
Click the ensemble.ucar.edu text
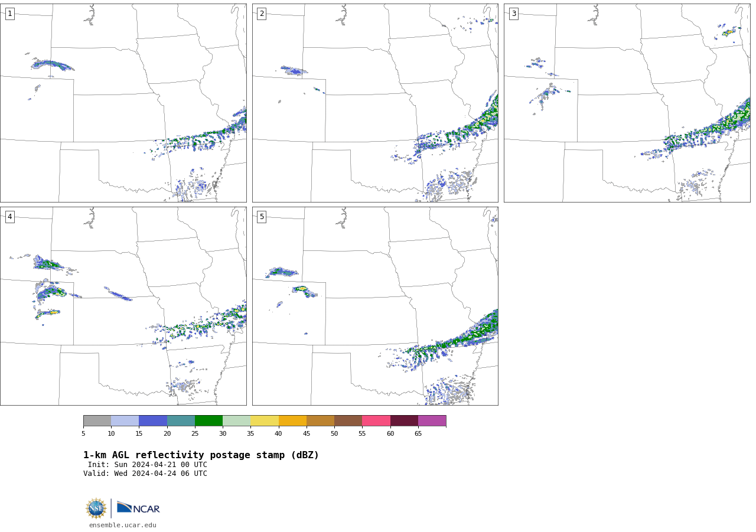123,525
